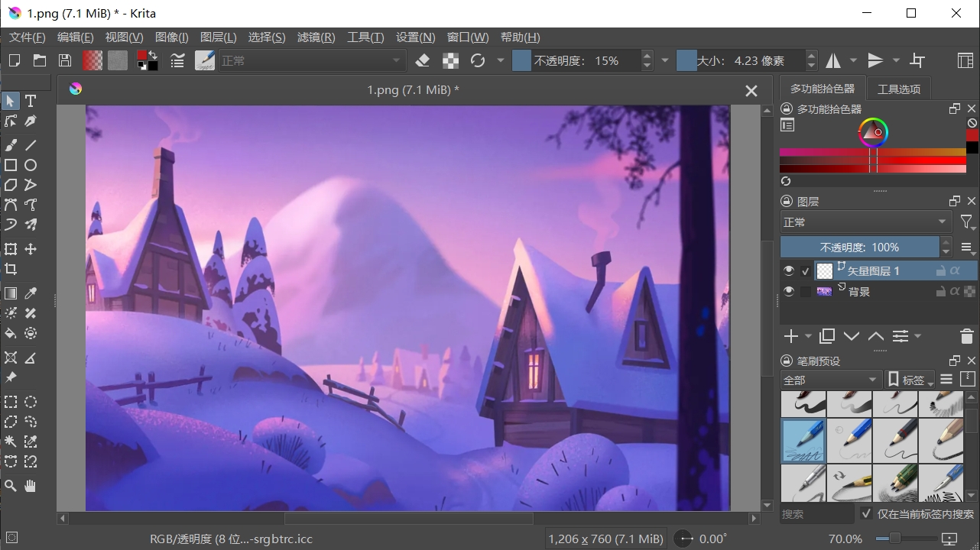Check the 背景 layer checkbox
Image resolution: width=980 pixels, height=550 pixels.
806,292
